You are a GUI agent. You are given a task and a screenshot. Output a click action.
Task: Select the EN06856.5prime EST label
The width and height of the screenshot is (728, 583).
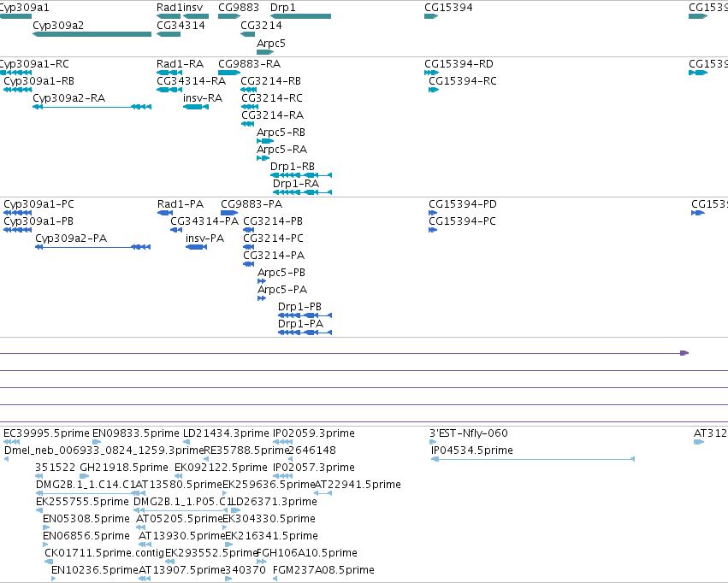pyautogui.click(x=86, y=536)
